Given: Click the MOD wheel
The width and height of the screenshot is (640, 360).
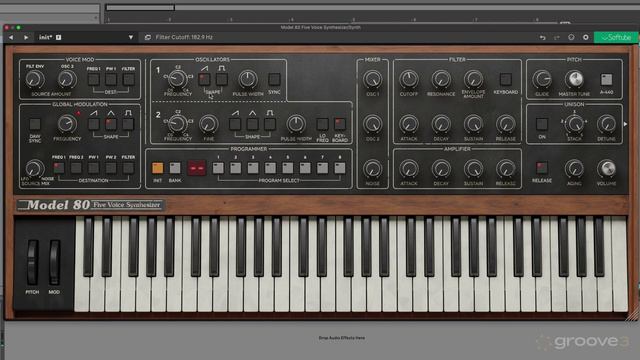Looking at the screenshot, I should point(54,262).
